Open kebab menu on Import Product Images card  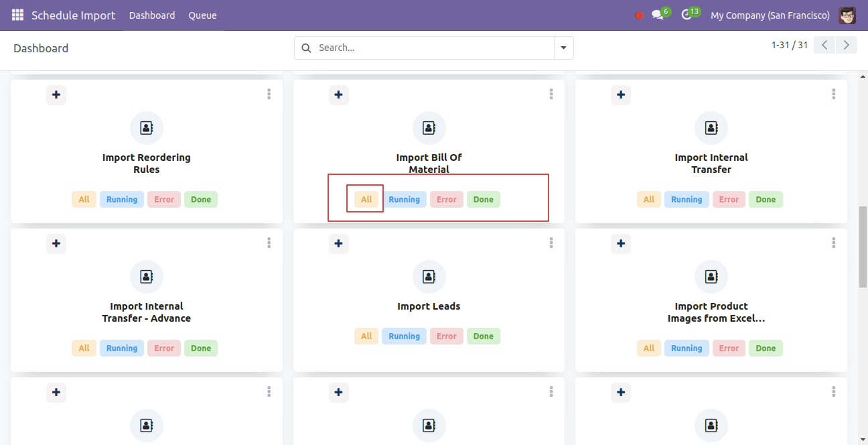[834, 243]
